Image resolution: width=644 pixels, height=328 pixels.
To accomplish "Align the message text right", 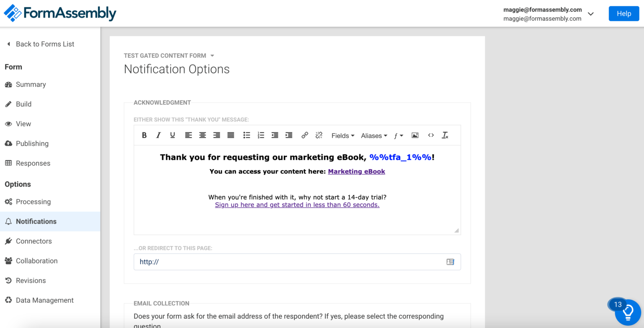I will (216, 135).
